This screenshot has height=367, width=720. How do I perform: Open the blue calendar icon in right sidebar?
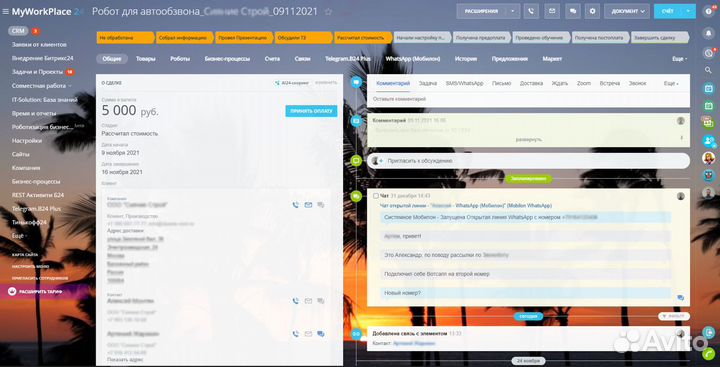pos(709,88)
